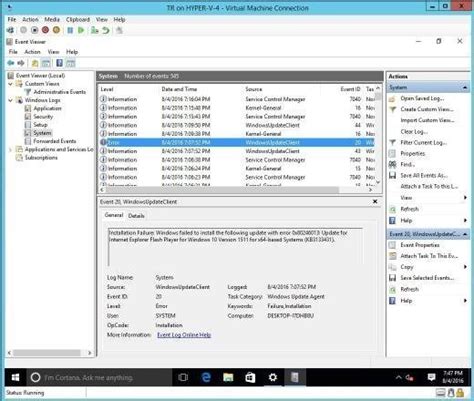This screenshot has width=474, height=401.
Task: Click Clear Log action
Action: click(414, 132)
